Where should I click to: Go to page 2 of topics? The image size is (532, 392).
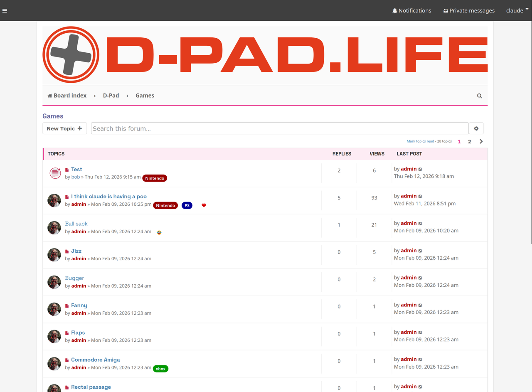470,141
